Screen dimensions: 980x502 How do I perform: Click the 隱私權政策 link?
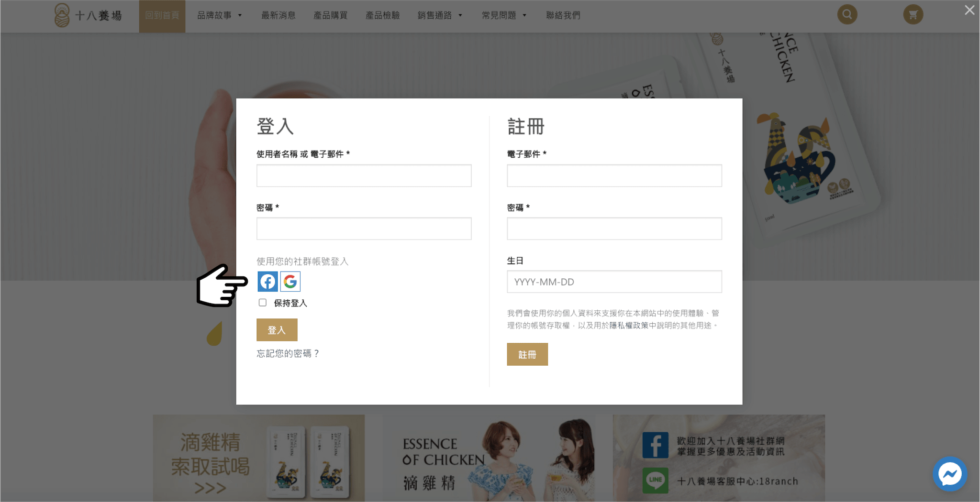(x=629, y=326)
